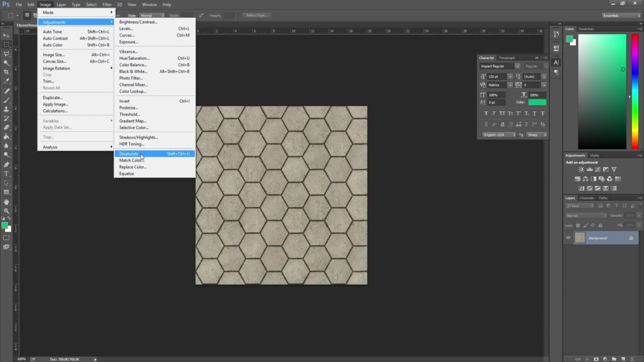This screenshot has height=362, width=644.
Task: Click the green text Color swatch
Action: click(x=537, y=102)
